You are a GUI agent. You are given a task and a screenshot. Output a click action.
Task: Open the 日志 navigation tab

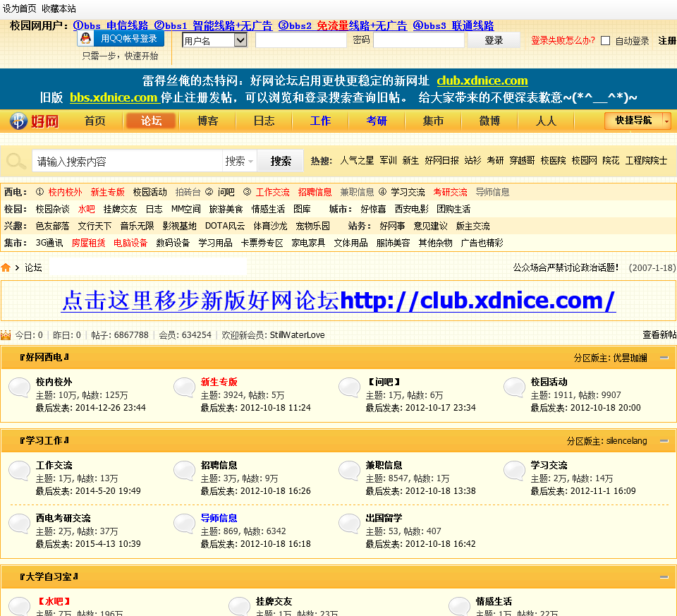pos(264,121)
